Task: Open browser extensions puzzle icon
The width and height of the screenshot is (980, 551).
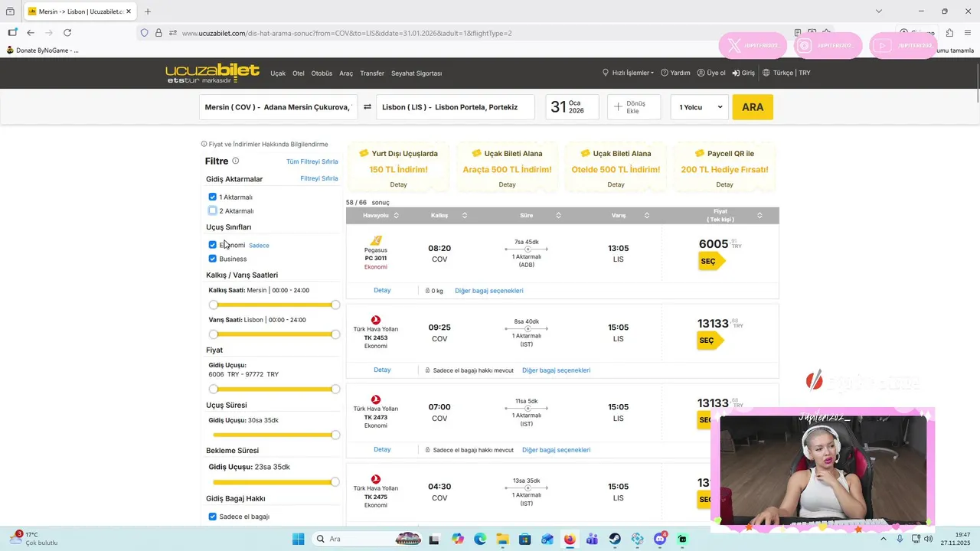Action: (x=949, y=33)
